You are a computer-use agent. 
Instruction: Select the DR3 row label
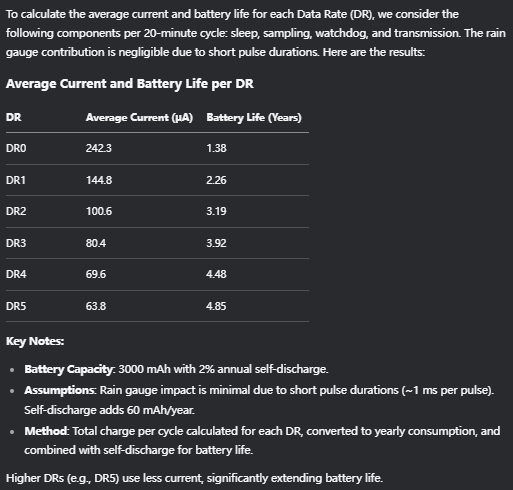pyautogui.click(x=16, y=243)
